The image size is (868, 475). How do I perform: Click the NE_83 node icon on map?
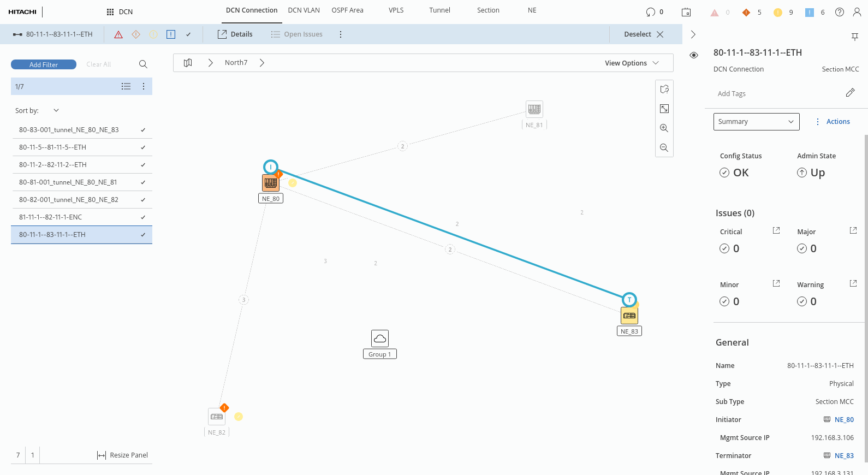tap(629, 316)
